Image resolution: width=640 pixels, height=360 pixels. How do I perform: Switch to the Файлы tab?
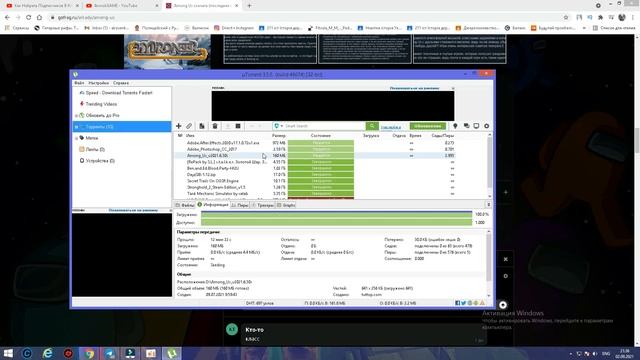tap(185, 205)
